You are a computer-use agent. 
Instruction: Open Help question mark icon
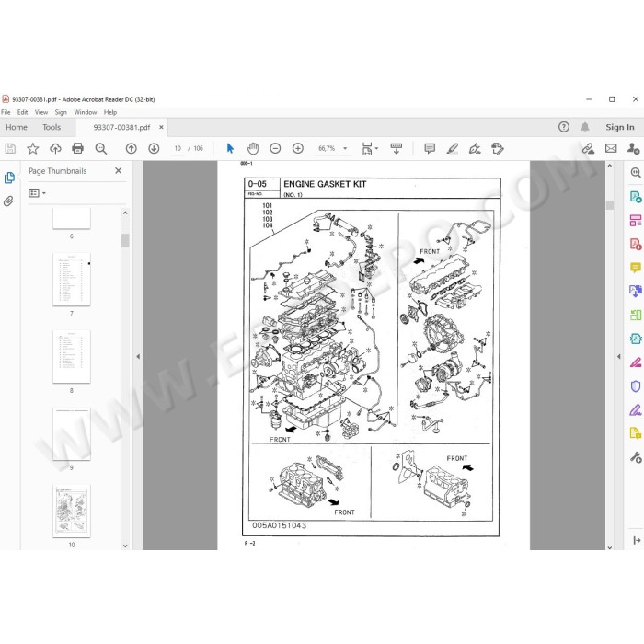coord(564,127)
